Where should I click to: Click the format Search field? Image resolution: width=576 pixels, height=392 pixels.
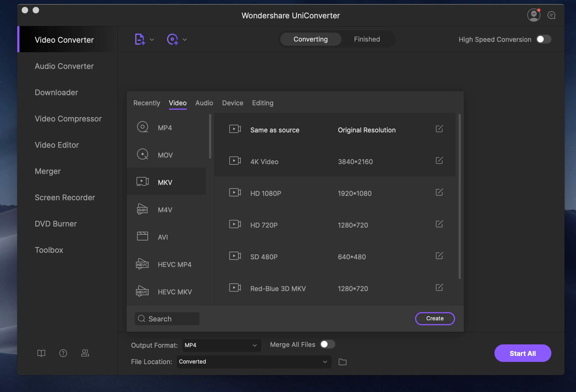(167, 318)
